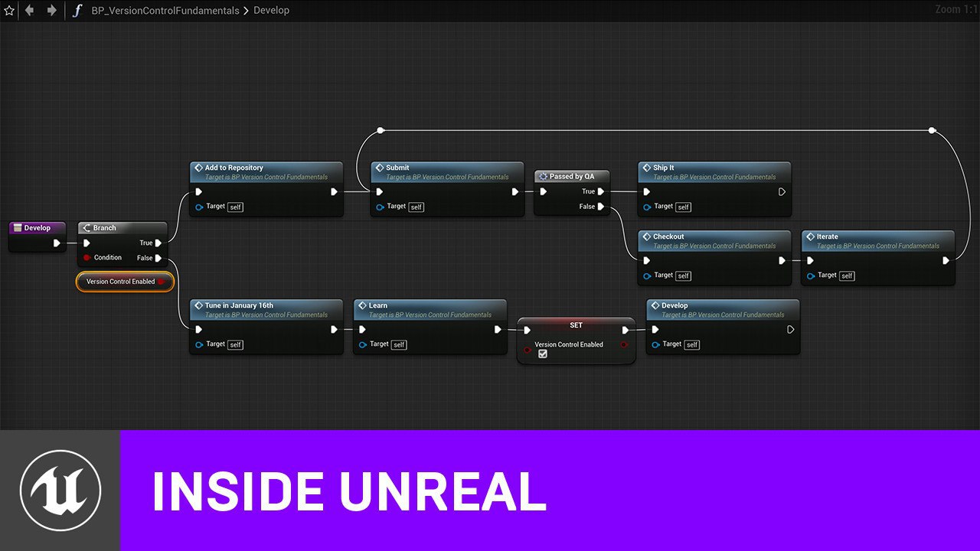
Task: Select the Checkout node header
Action: (x=714, y=240)
